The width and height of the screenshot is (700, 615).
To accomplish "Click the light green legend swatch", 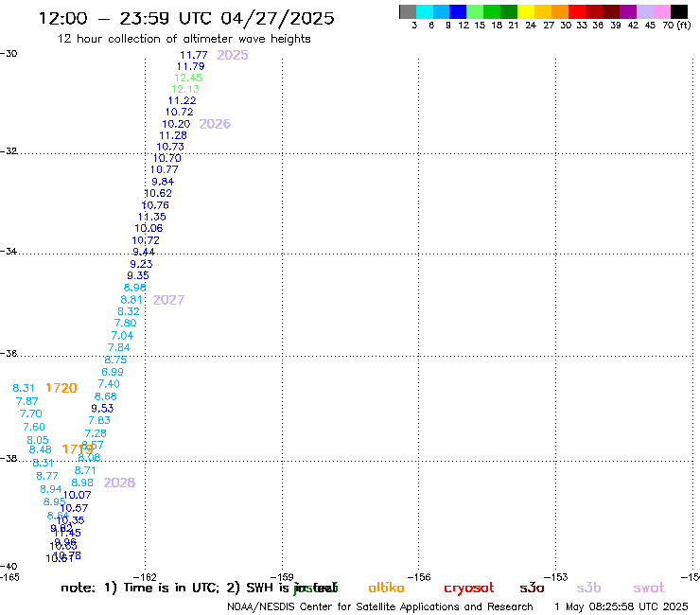I will point(475,11).
